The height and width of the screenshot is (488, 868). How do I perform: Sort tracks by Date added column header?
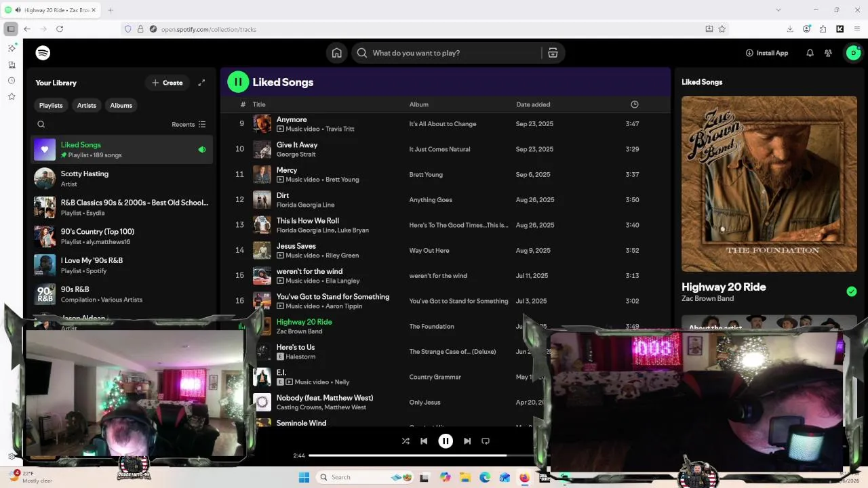tap(533, 104)
